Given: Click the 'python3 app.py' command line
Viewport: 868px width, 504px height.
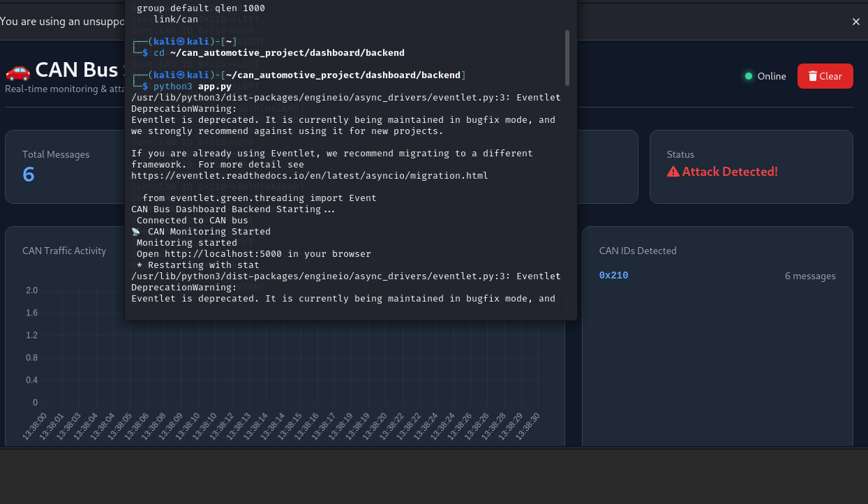Looking at the screenshot, I should [193, 86].
